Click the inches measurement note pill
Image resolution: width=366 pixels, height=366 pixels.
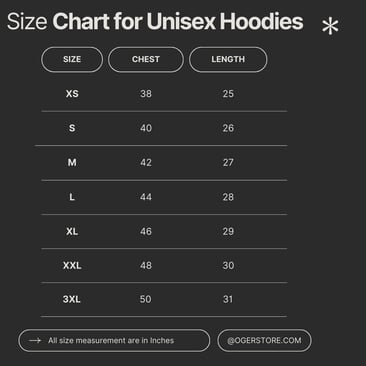pyautogui.click(x=114, y=340)
